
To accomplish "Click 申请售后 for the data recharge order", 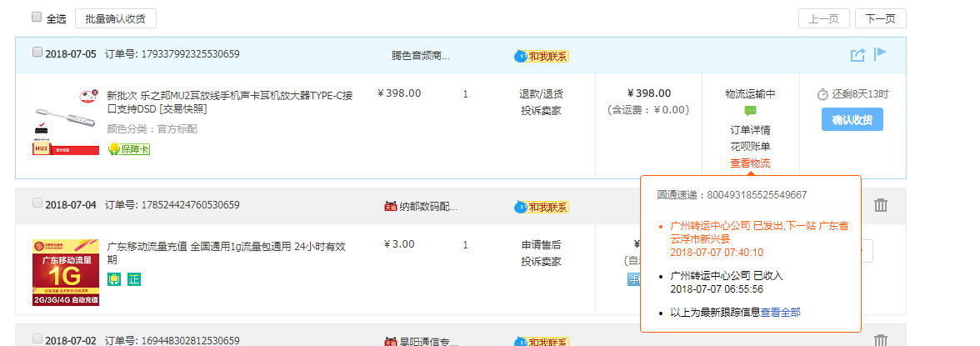I will [541, 245].
